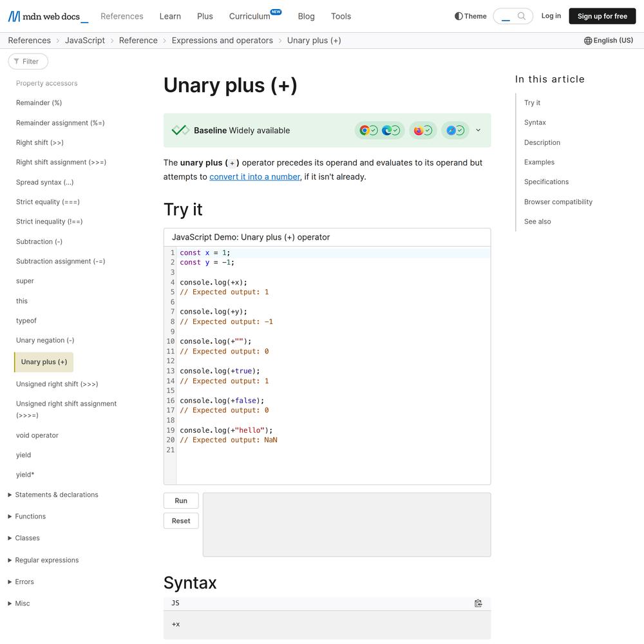Click the Firefox support icon
644x644 pixels.
[x=418, y=130]
